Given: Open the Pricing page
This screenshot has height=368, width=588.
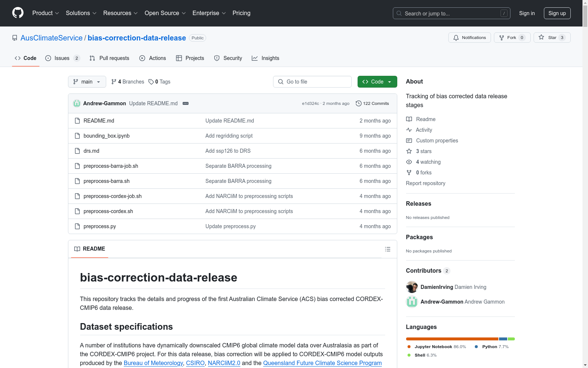Looking at the screenshot, I should point(241,13).
